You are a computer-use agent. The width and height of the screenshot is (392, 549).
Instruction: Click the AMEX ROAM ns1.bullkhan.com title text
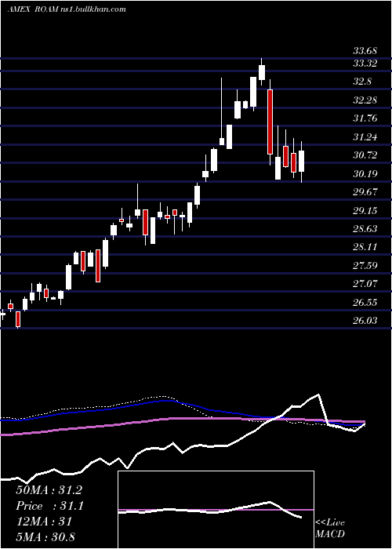point(67,9)
